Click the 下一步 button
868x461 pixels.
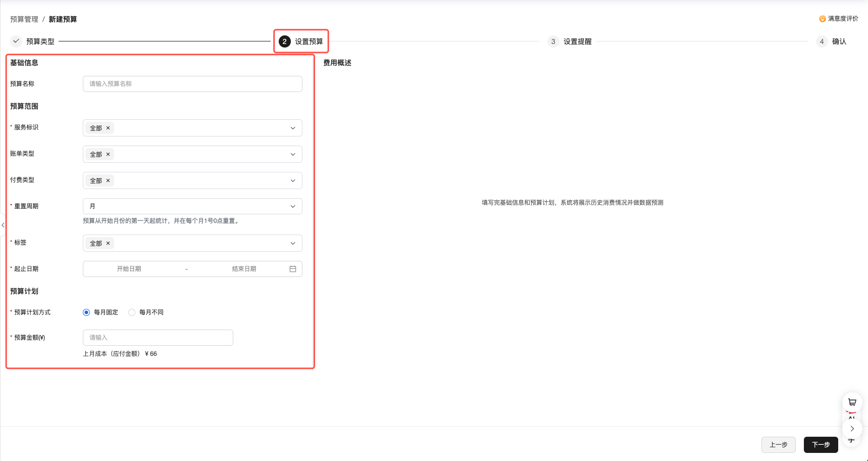[x=821, y=445]
